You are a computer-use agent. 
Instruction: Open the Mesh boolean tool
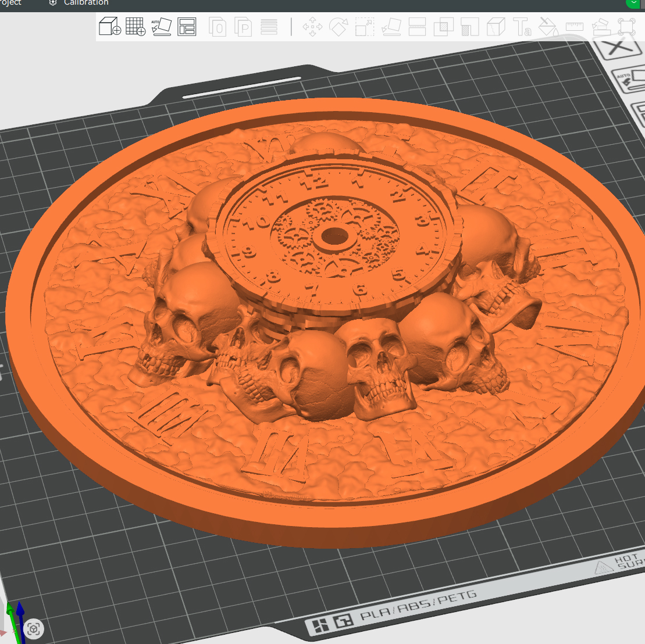(443, 27)
